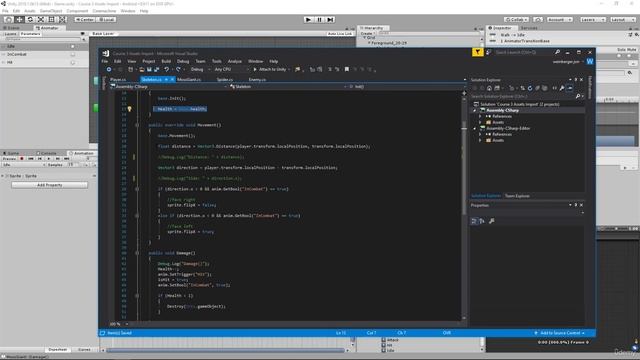
Task: Select the Unity Hand tool
Action: click(x=8, y=20)
